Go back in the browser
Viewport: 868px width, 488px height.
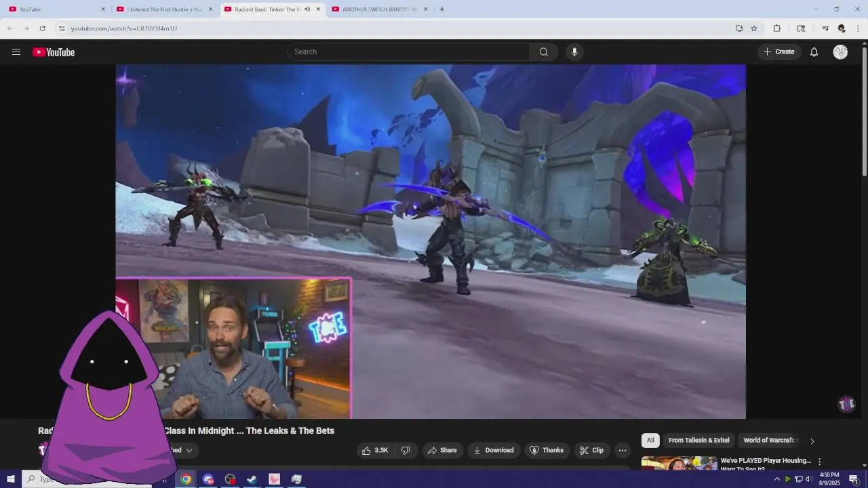[9, 28]
